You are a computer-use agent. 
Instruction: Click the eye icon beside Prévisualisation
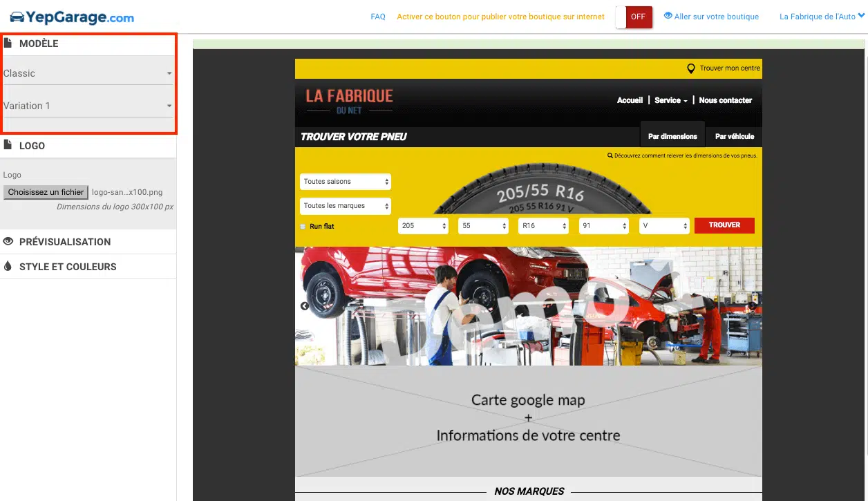coord(8,242)
